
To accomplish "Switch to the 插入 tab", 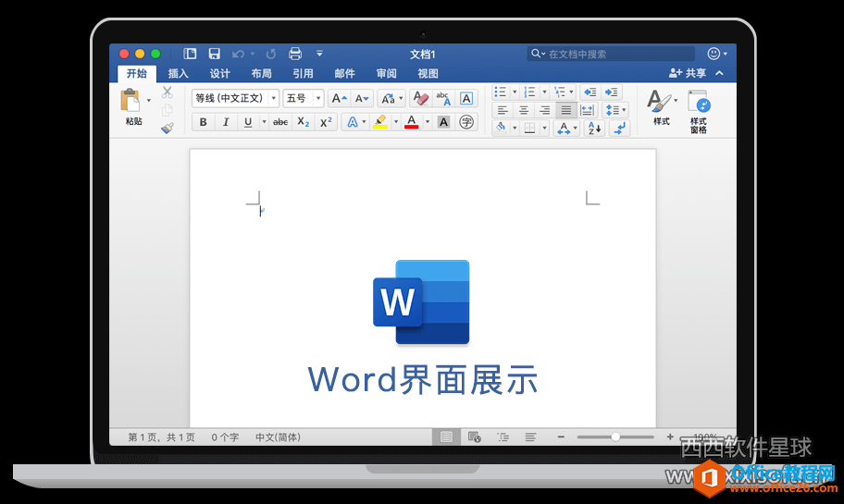I will (x=179, y=74).
